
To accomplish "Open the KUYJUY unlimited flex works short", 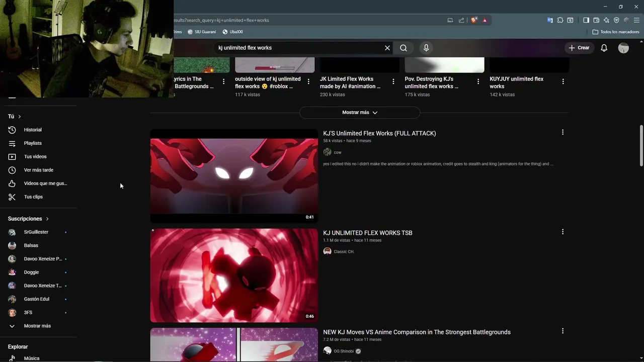I will (x=517, y=82).
